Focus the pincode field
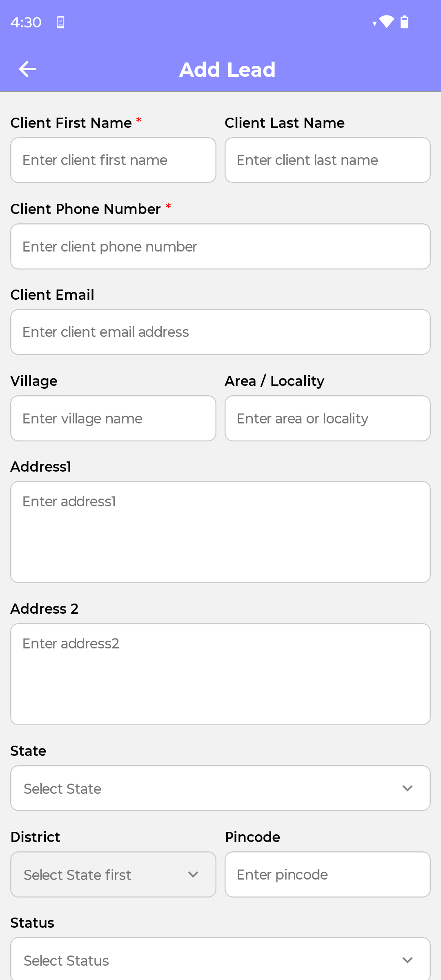 327,874
